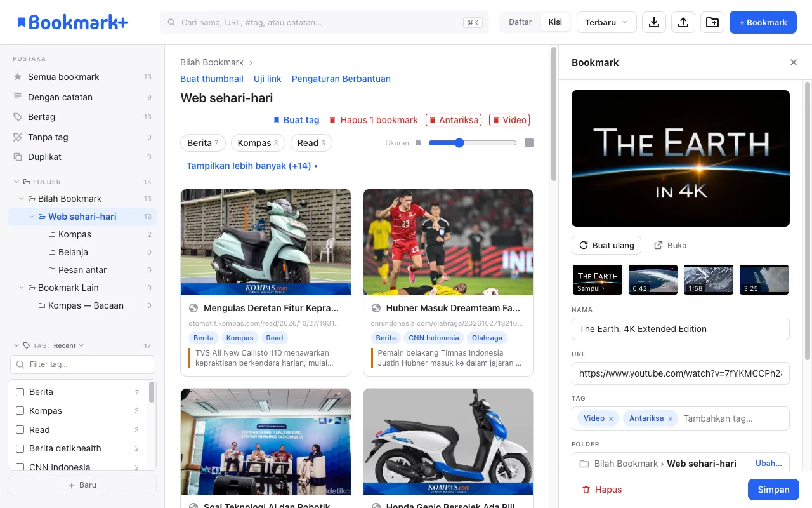Screen dimensions: 812x508
Task: Open Dengan catatan in sidebar
Action: (82, 97)
